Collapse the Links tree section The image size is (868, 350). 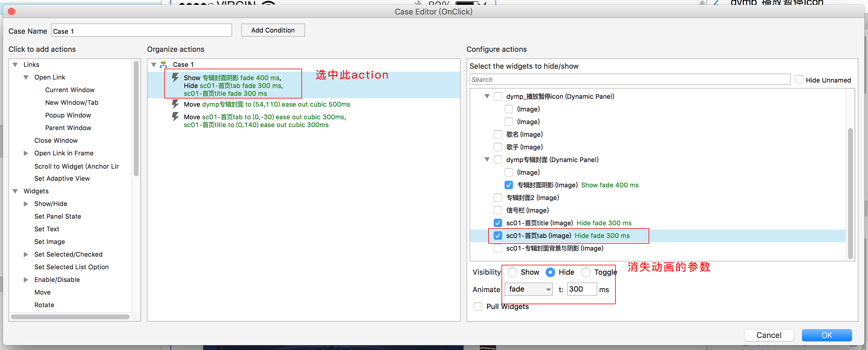coord(15,64)
